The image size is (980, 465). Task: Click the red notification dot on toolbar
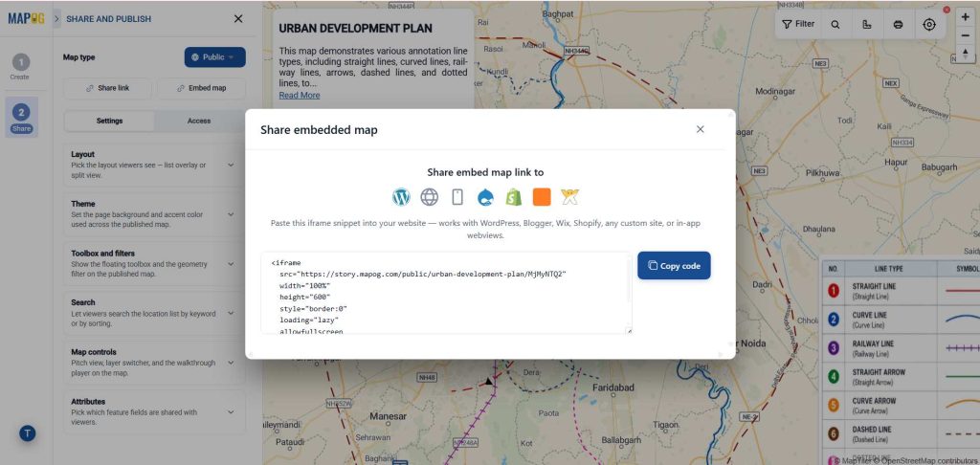click(947, 10)
